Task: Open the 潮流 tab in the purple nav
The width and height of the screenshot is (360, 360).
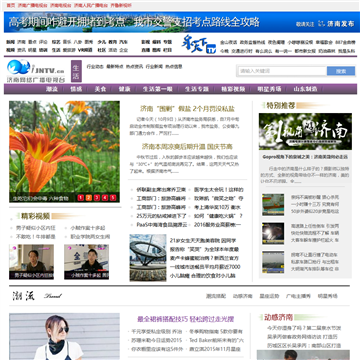Action: 52,89
